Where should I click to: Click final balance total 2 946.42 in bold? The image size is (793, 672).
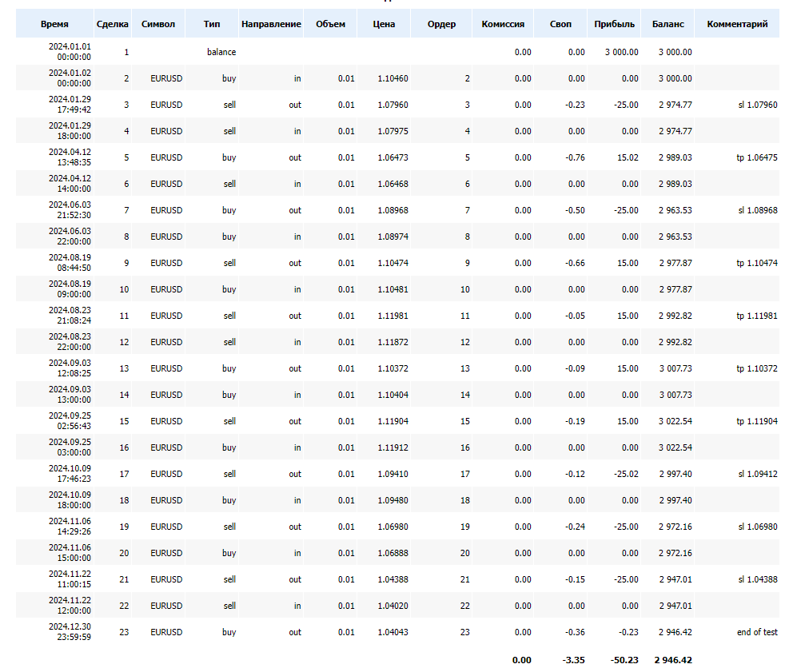coord(673,660)
